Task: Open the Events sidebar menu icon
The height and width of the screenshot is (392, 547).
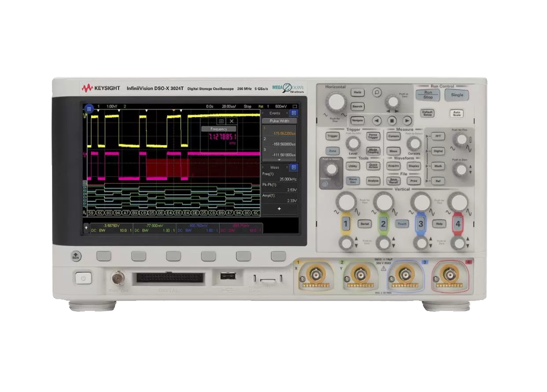Action: coord(294,112)
